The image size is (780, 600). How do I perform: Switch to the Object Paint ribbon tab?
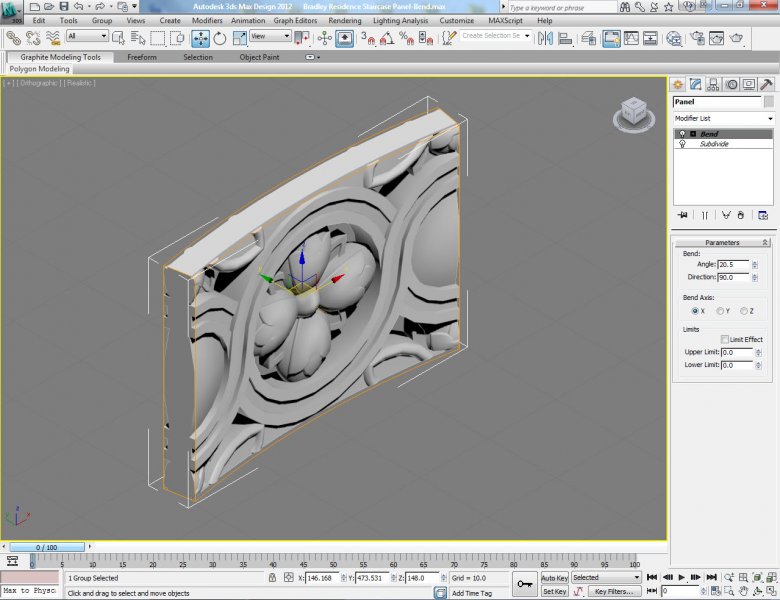pos(259,57)
